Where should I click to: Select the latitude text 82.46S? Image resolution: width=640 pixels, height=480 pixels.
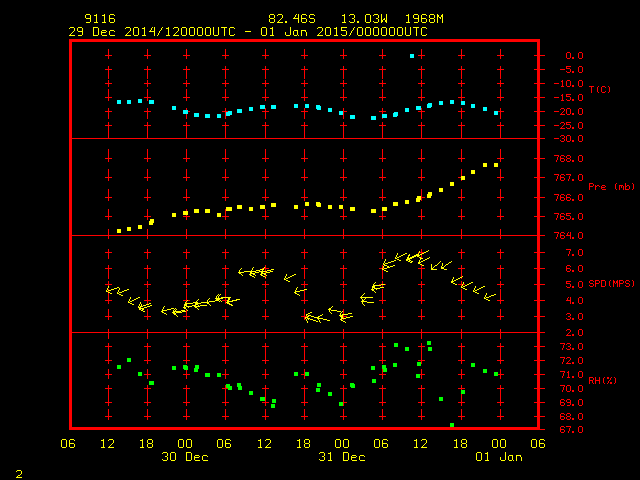click(x=292, y=19)
